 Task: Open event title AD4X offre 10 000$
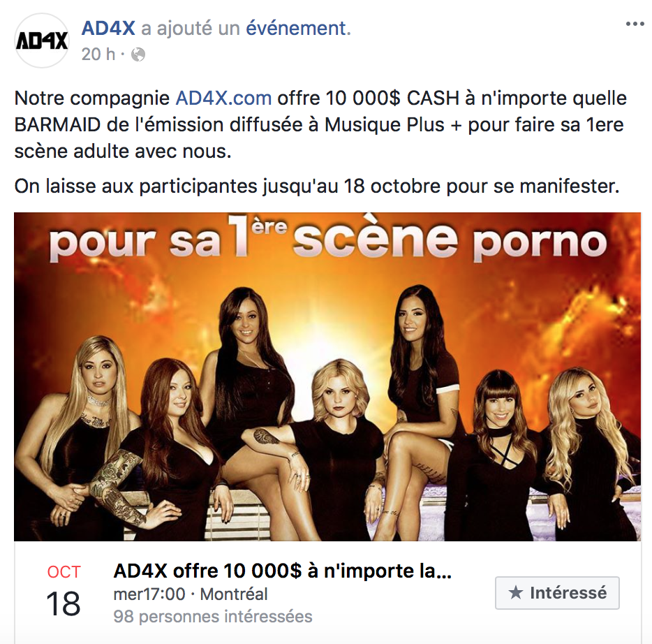coord(282,571)
